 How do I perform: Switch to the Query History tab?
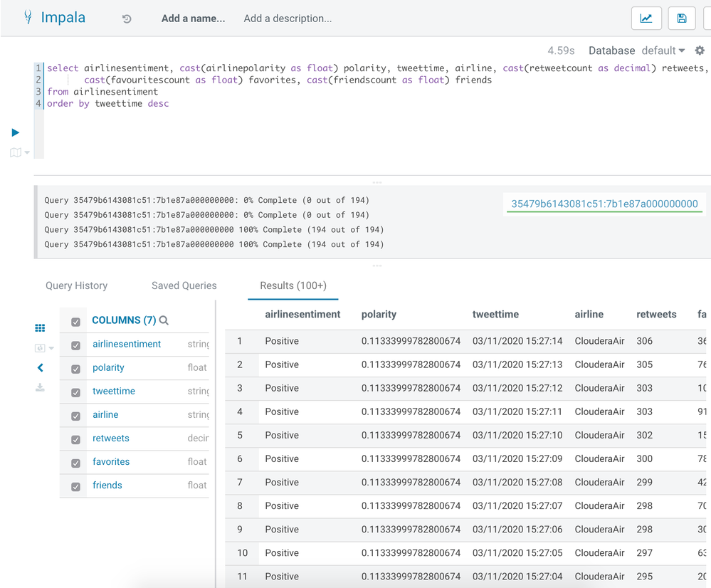[x=76, y=285]
